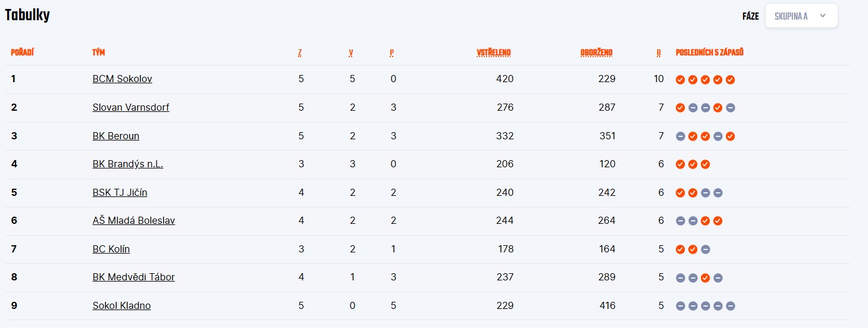Click the B points column header
This screenshot has width=868, height=328.
point(659,53)
